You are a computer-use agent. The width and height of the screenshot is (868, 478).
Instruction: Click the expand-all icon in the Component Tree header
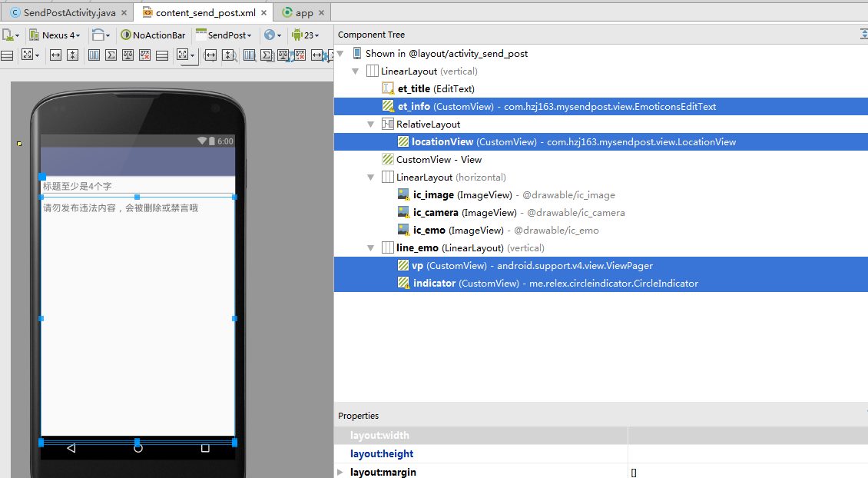pos(863,35)
